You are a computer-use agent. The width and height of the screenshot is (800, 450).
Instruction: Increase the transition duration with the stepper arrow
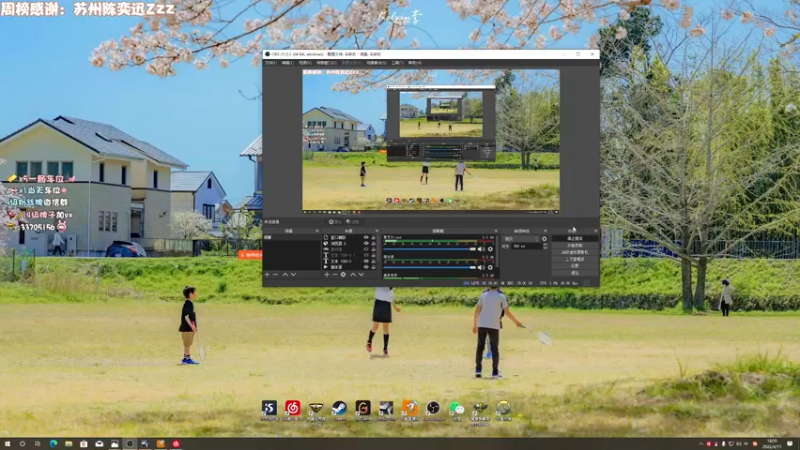545,244
